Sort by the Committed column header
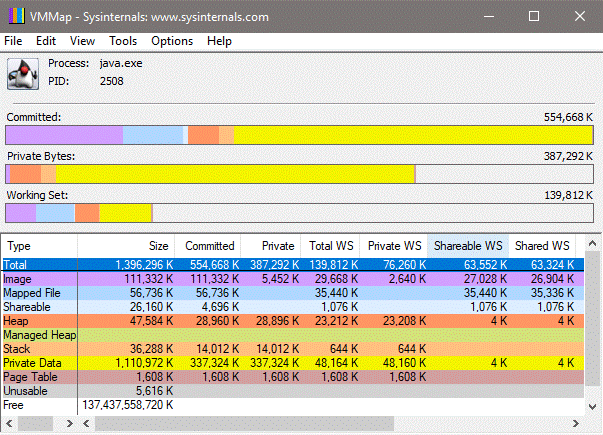This screenshot has width=603, height=435. coord(208,245)
